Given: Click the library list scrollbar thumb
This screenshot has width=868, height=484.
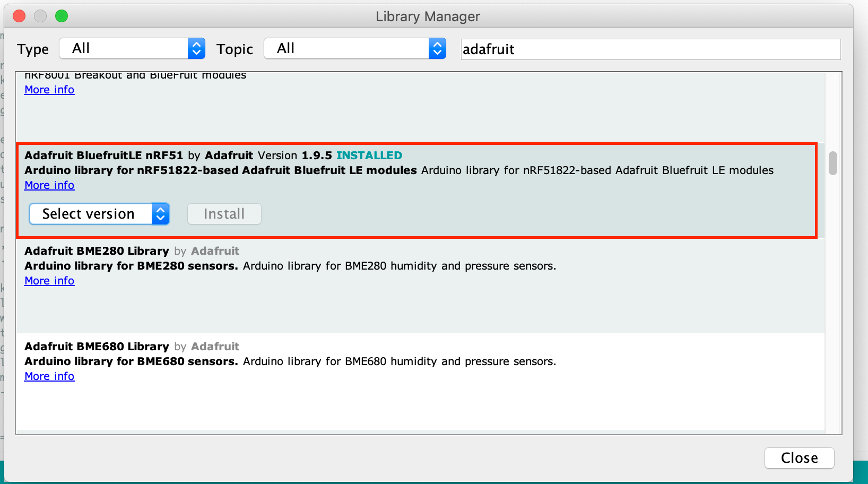Looking at the screenshot, I should pos(833,163).
